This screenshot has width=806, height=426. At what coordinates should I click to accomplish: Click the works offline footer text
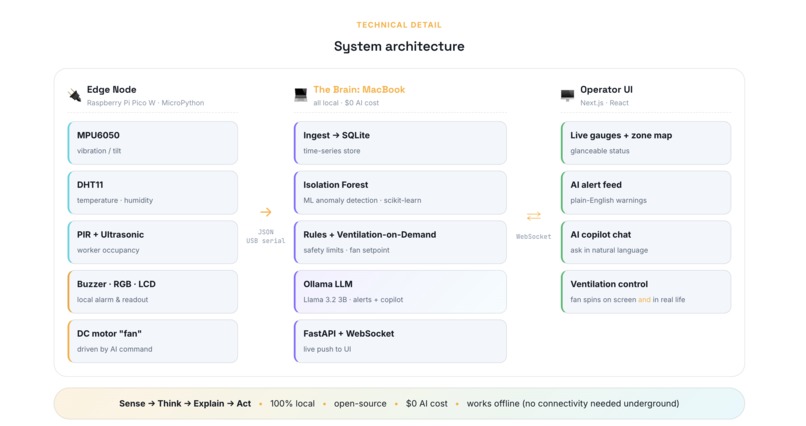pos(573,403)
